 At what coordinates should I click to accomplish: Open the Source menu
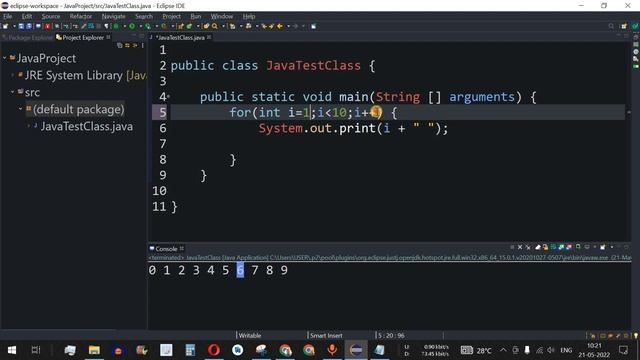click(51, 16)
